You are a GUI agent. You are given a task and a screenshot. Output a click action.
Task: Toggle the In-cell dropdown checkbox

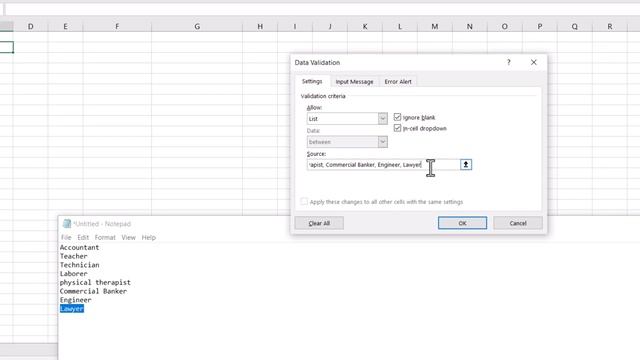tap(398, 128)
